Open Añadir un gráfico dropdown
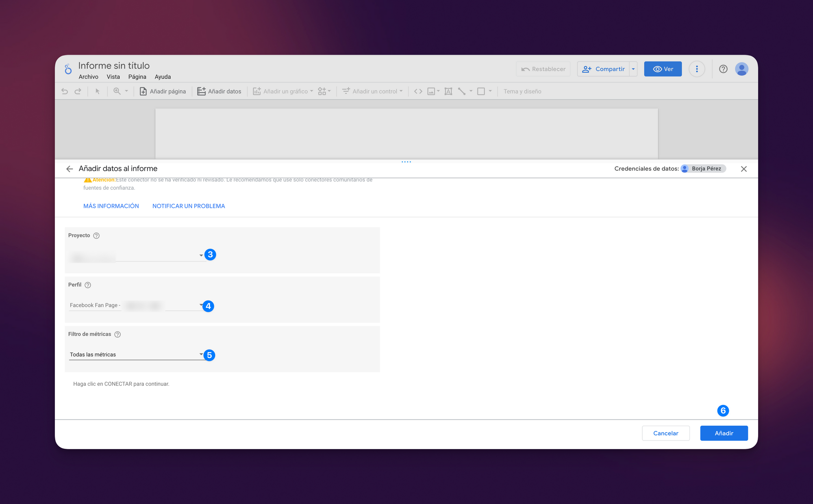The width and height of the screenshot is (813, 504). coord(283,91)
